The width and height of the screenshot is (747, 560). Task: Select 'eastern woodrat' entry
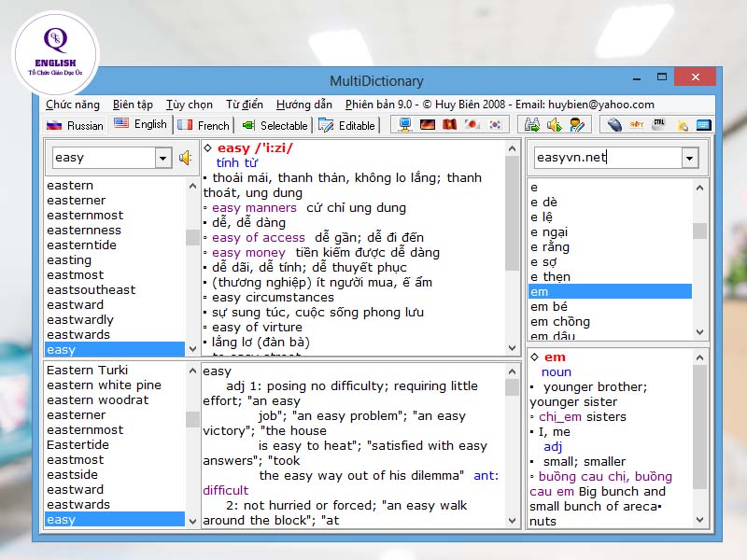tap(98, 400)
